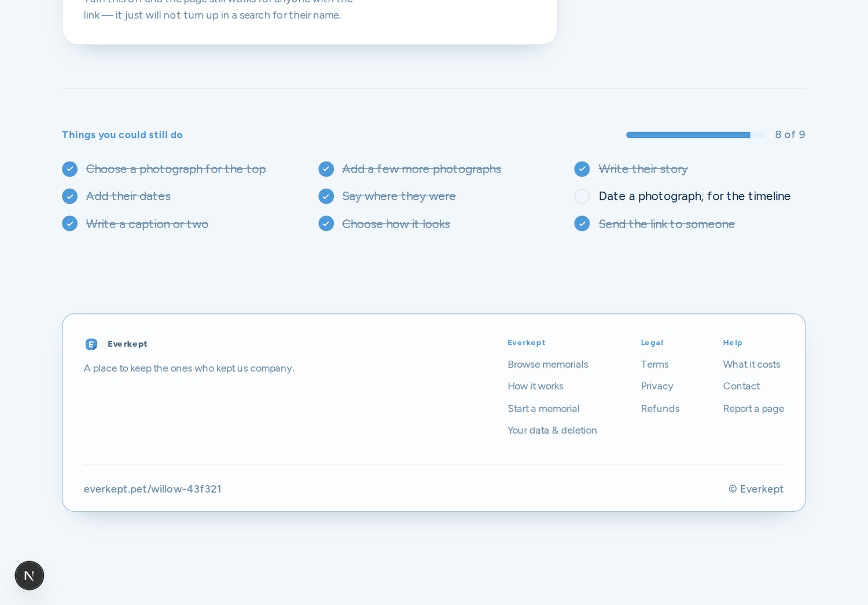Image resolution: width=868 pixels, height=605 pixels.
Task: Open the Privacy link
Action: coord(657,386)
